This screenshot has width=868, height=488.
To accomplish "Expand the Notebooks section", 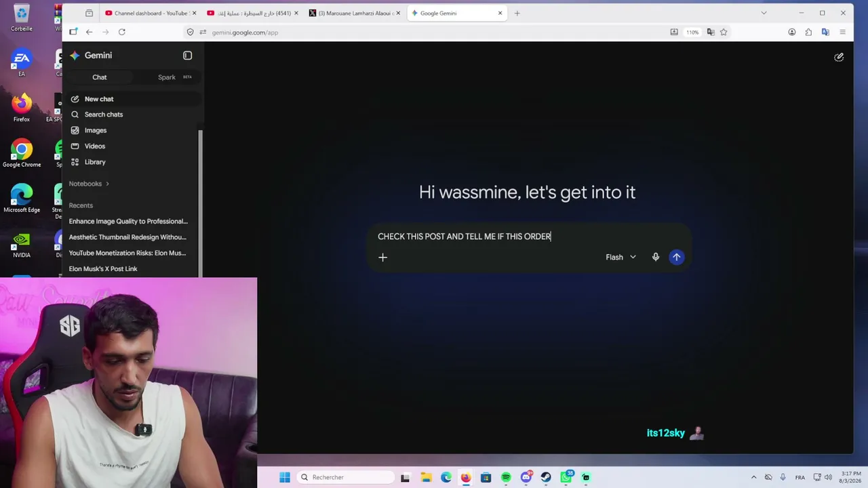I will click(x=89, y=184).
